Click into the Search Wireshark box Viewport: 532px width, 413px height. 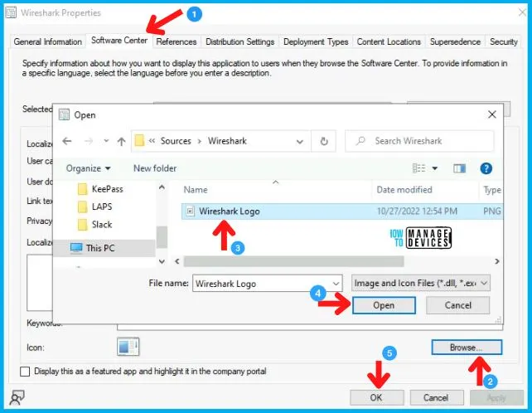pos(419,141)
